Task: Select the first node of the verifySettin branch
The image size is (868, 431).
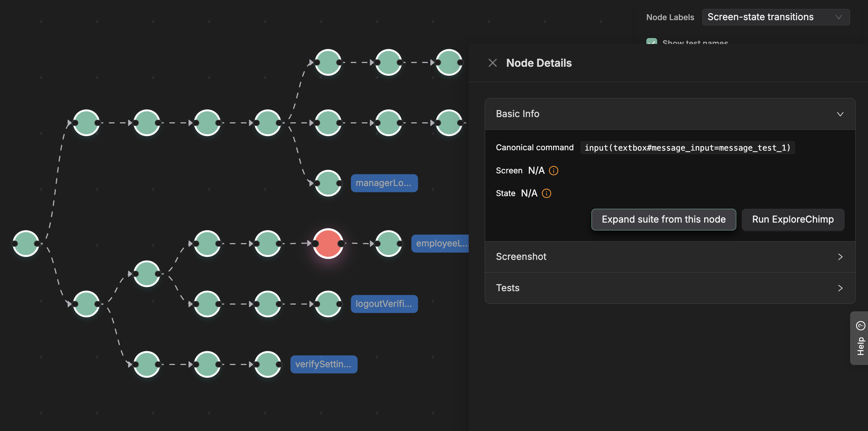Action: point(147,364)
